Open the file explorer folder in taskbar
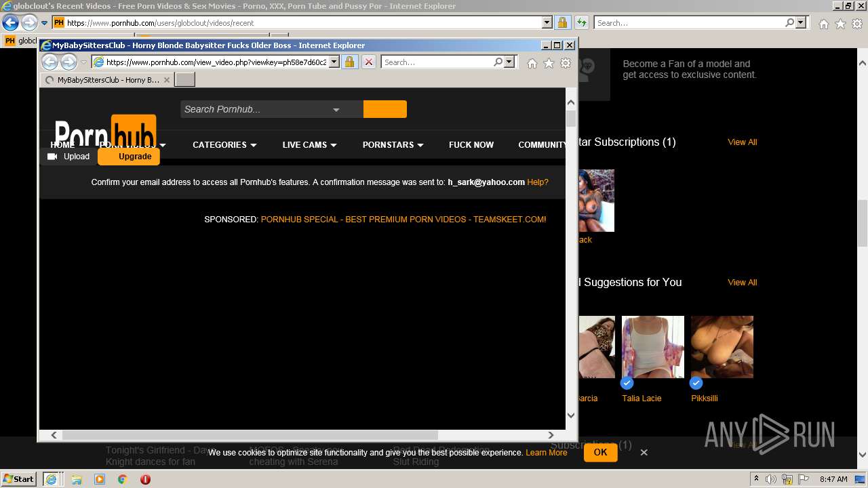Screen dimensions: 868x488 point(77,479)
